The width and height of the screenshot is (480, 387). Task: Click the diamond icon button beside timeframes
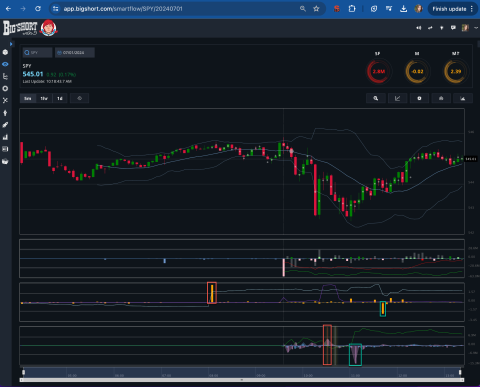(79, 98)
